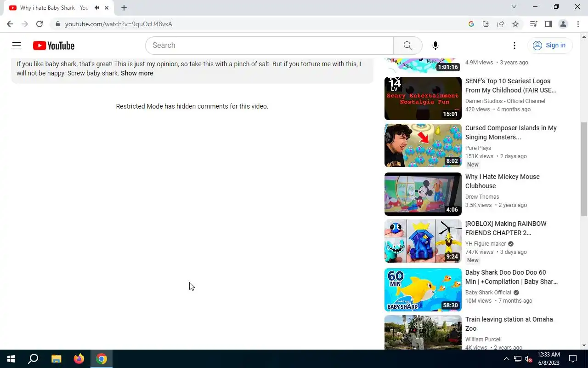588x368 pixels.
Task: Visit the Baby Shark Official channel
Action: click(x=488, y=293)
